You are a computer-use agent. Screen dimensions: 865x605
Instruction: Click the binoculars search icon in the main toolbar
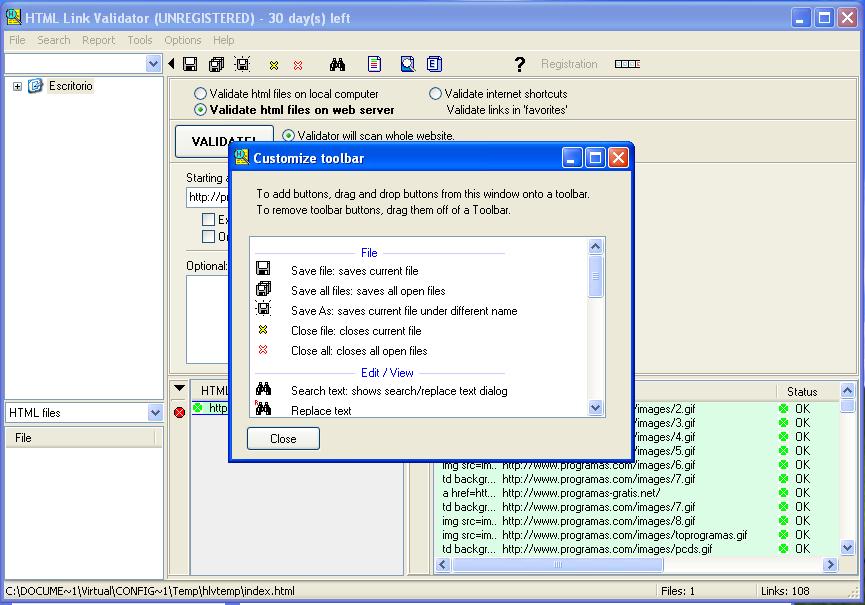tap(337, 65)
